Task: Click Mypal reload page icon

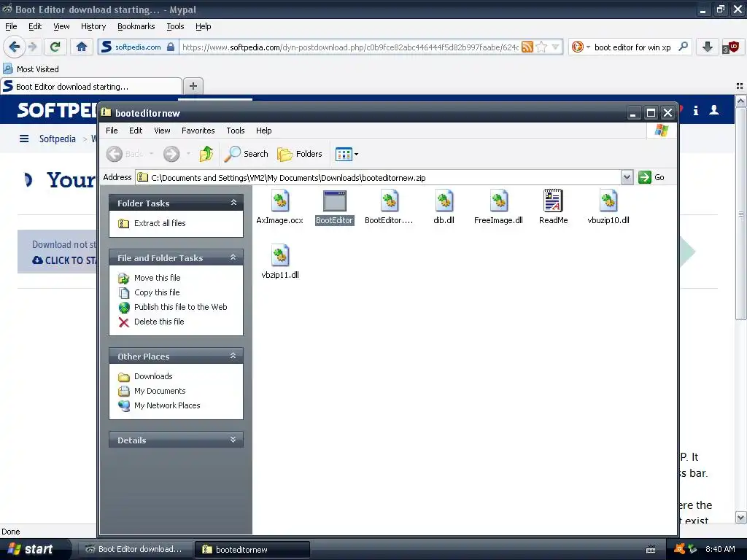Action: 55,47
